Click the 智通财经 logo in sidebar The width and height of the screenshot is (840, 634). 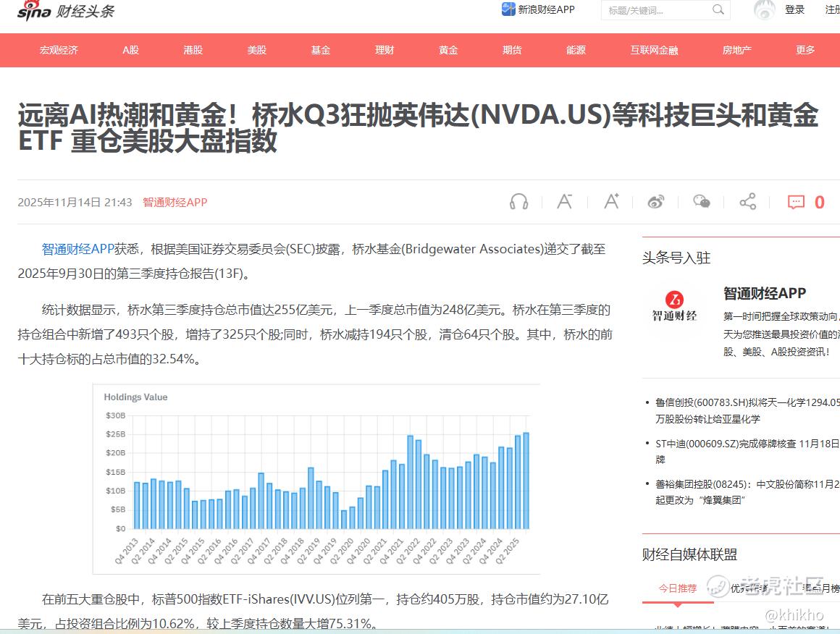coord(674,306)
